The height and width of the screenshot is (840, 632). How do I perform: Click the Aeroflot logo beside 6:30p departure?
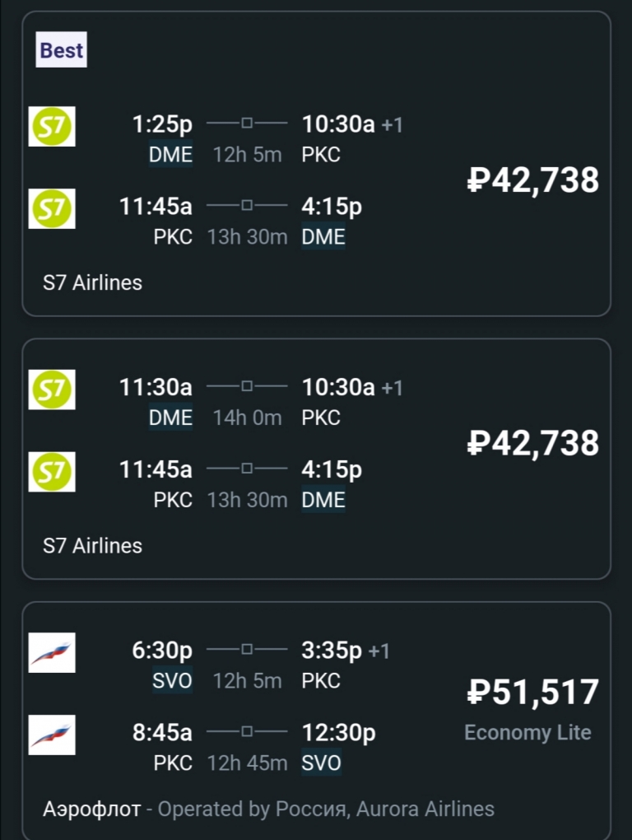[52, 652]
